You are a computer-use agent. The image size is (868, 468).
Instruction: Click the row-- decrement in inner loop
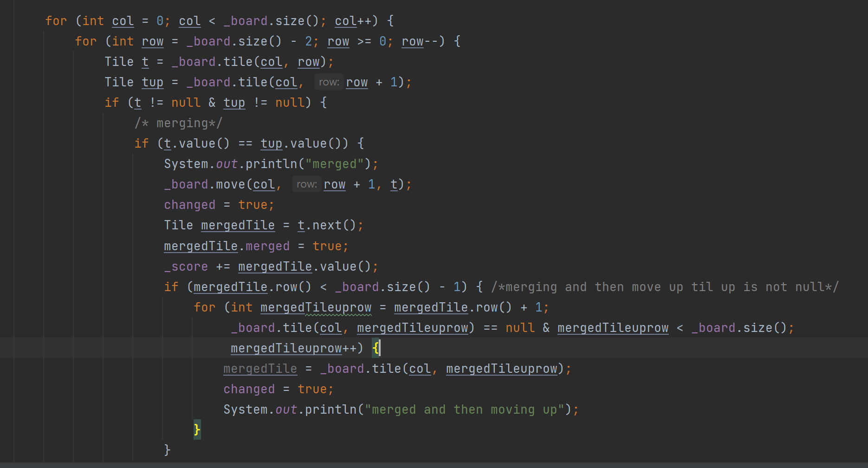pyautogui.click(x=420, y=41)
